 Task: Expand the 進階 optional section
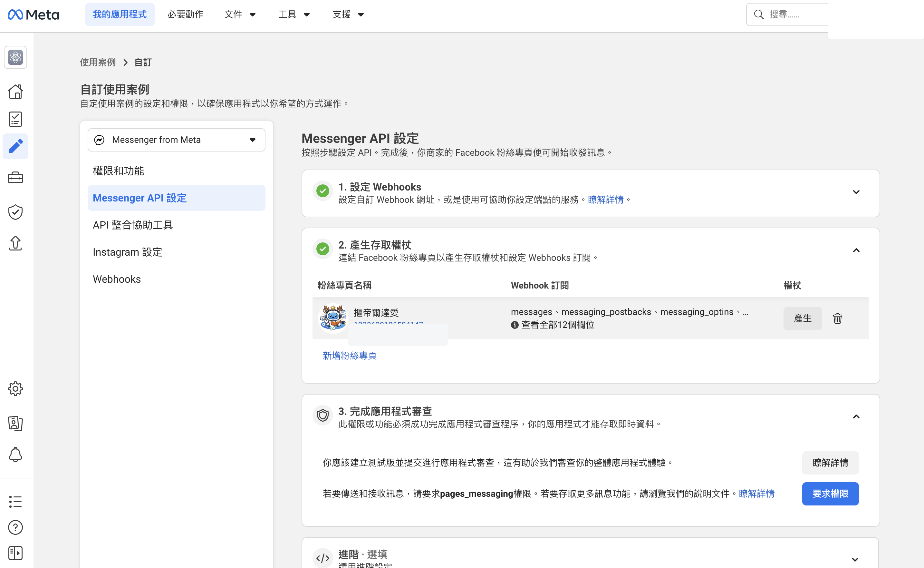click(x=855, y=559)
